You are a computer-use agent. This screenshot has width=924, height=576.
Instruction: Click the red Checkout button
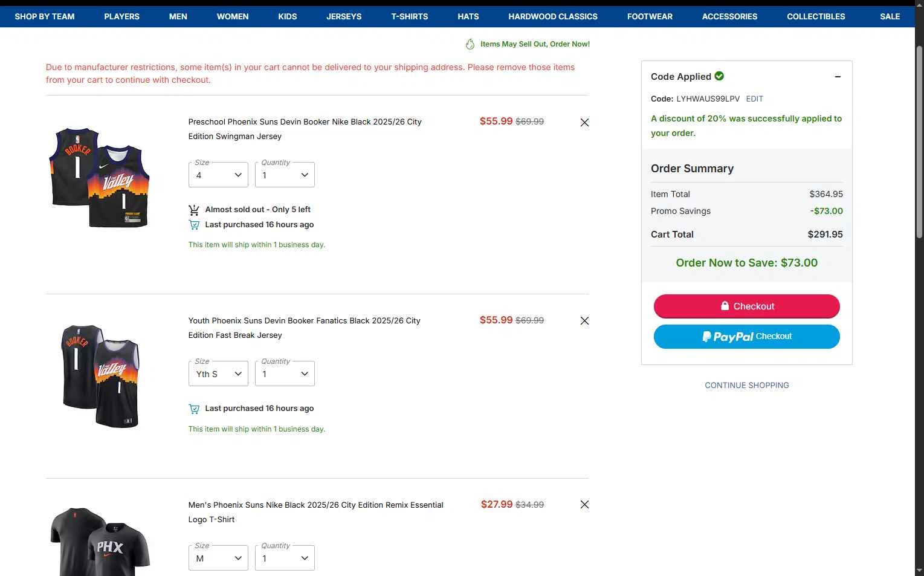click(x=747, y=306)
